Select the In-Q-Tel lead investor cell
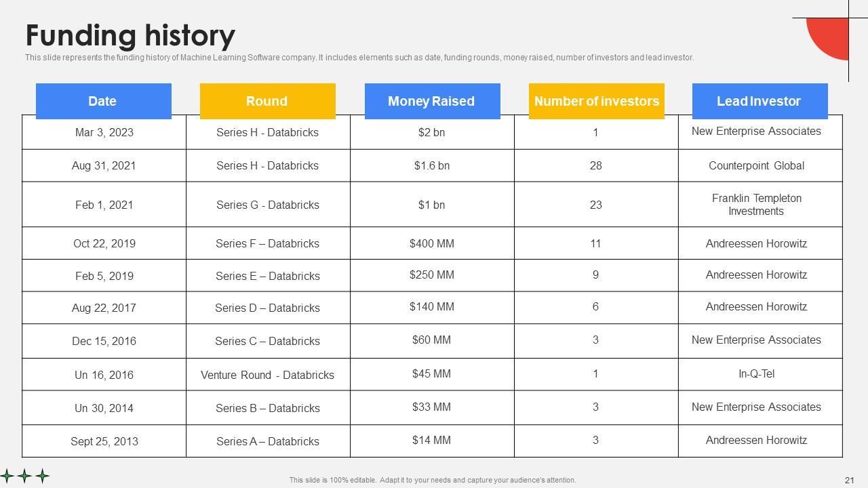868x488 pixels. point(756,374)
